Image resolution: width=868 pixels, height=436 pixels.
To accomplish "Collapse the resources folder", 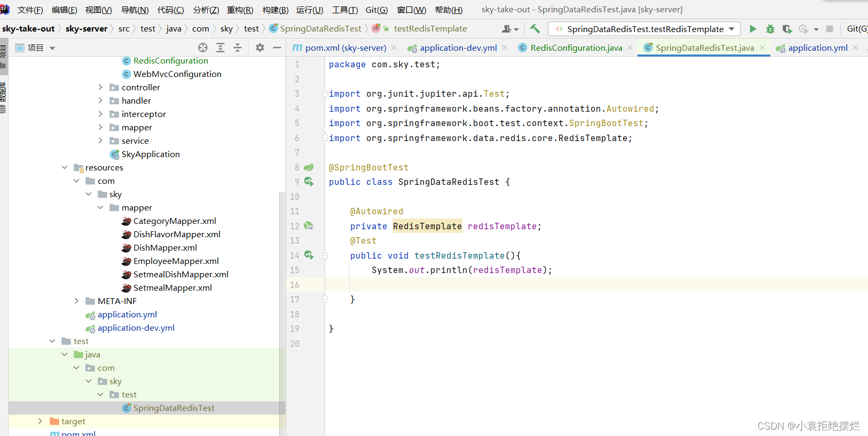I will (65, 167).
